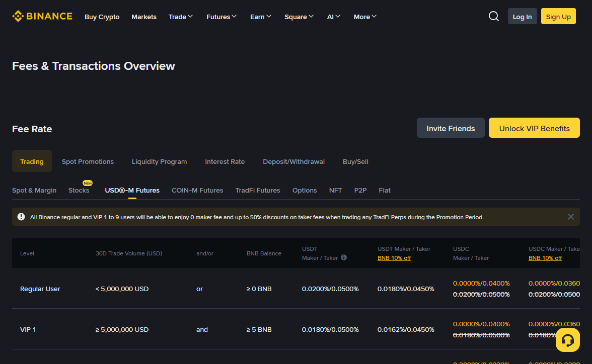
Task: Click the info icon beside USDT Maker / Taker
Action: point(343,257)
